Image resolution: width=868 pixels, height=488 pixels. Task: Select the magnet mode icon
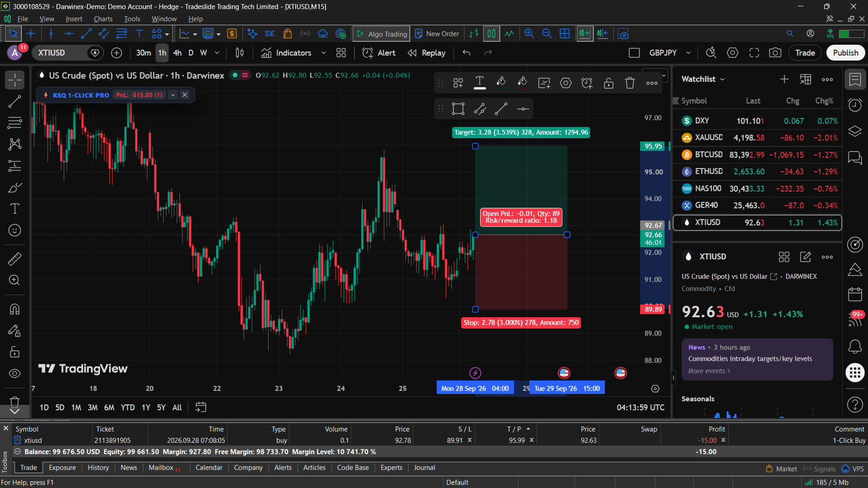coord(14,309)
